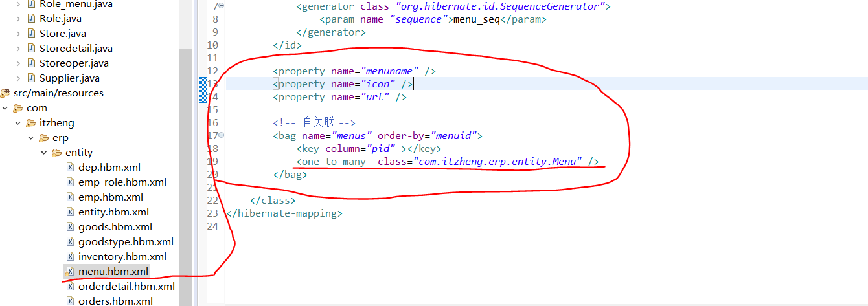Expand the Supplier.java node
Screen dimensions: 868x306
point(18,78)
